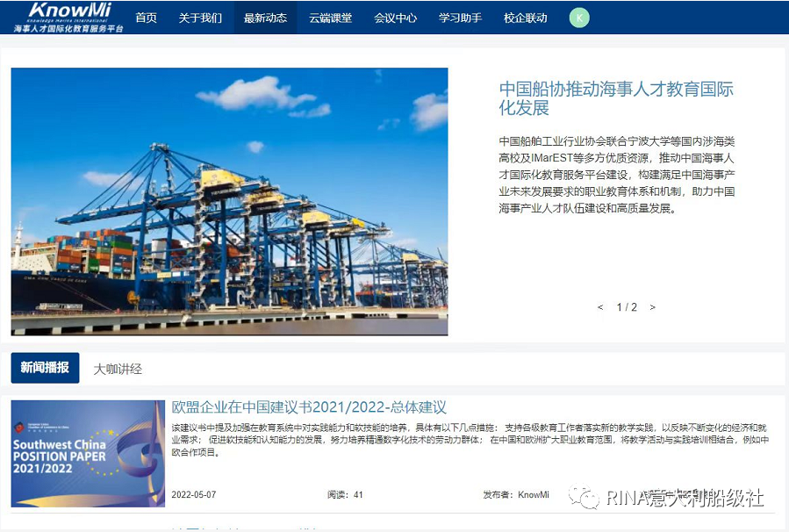Advance to next carousel slide arrow
The image size is (789, 532).
point(653,307)
